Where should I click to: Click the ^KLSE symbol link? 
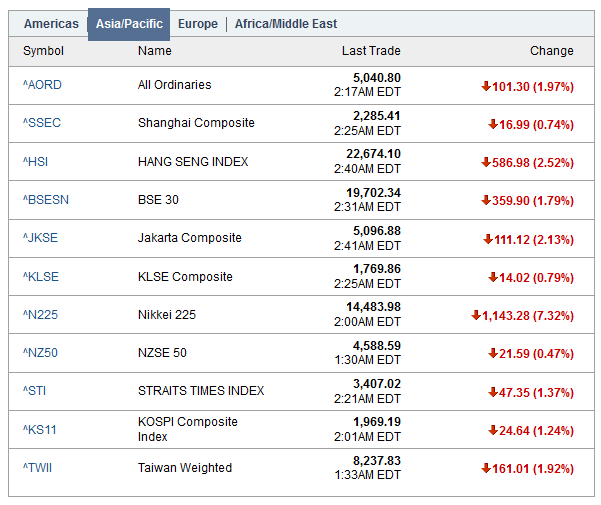tap(41, 277)
